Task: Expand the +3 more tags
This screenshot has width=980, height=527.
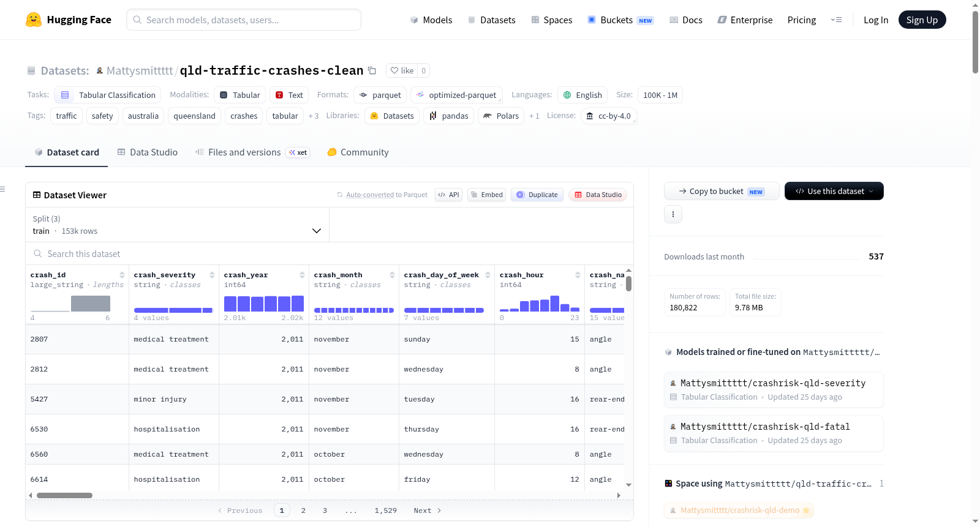Action: coord(314,116)
